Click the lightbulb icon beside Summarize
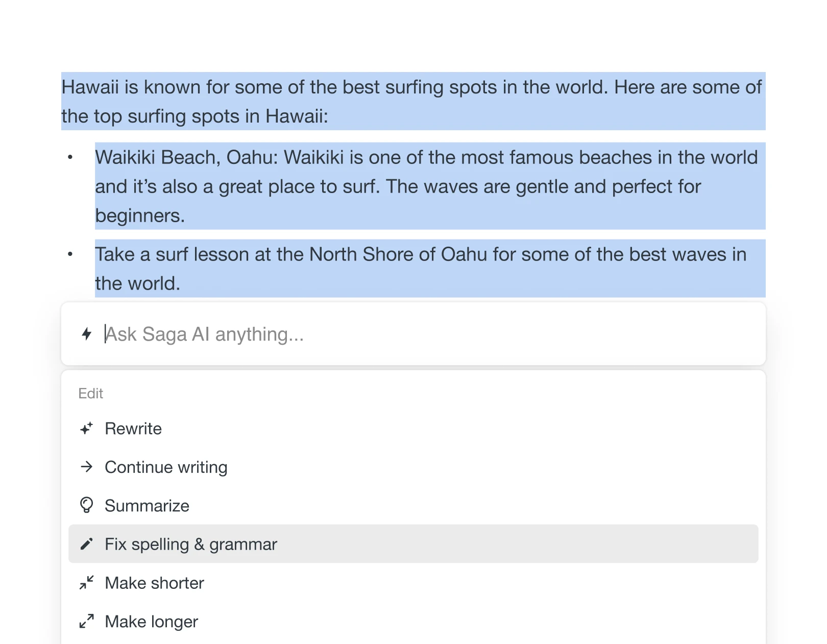Image resolution: width=827 pixels, height=644 pixels. (x=87, y=505)
